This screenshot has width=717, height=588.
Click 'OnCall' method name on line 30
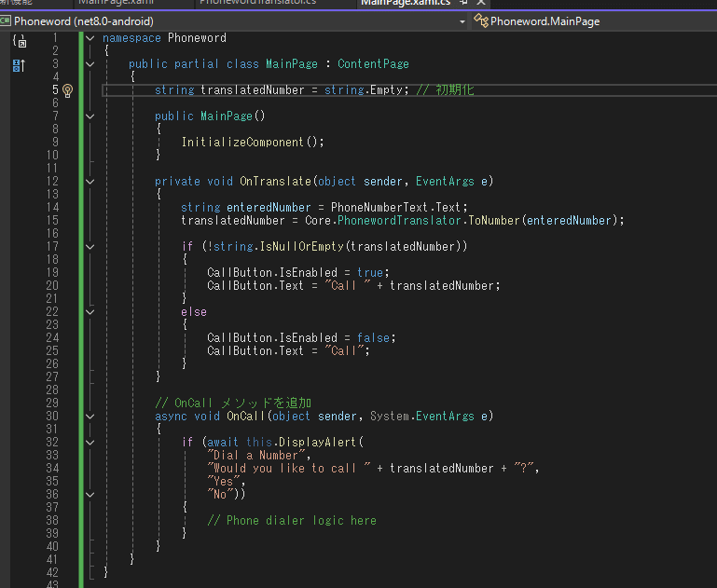pos(246,417)
